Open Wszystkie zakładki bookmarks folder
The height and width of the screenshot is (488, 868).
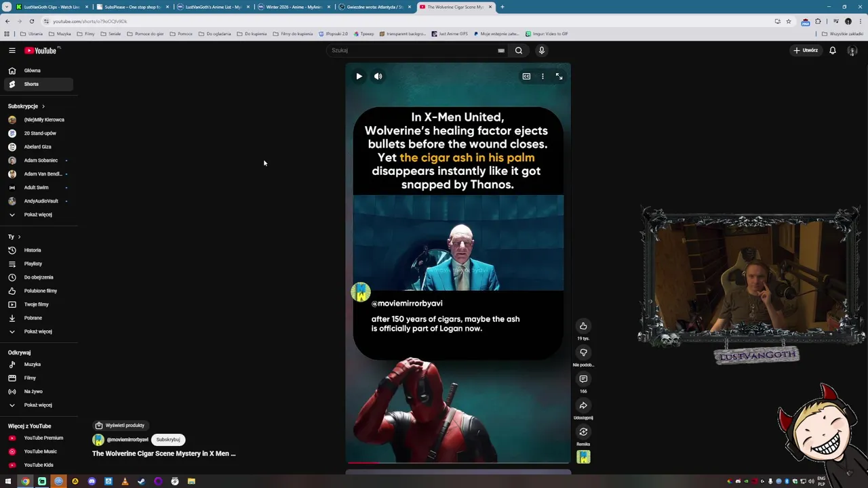pos(843,33)
